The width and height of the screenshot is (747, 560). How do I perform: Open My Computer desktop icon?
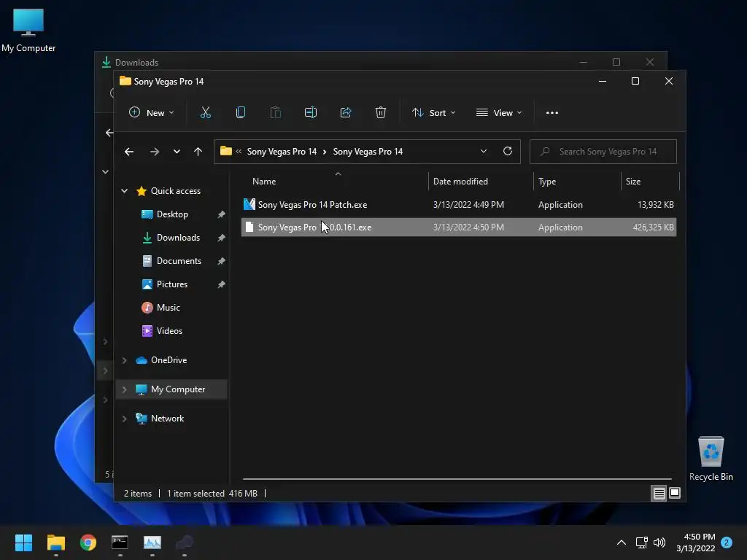28,30
